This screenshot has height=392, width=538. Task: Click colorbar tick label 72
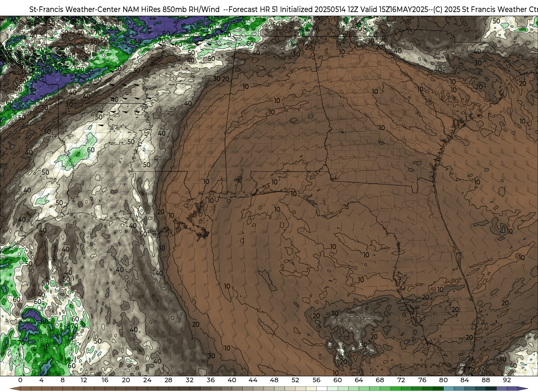pyautogui.click(x=401, y=380)
